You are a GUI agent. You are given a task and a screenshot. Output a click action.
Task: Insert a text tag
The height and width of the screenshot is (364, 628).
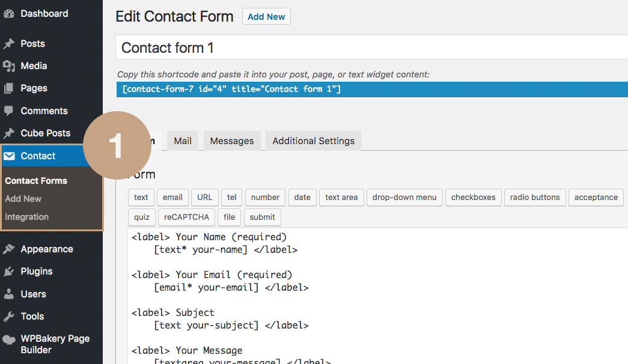pyautogui.click(x=141, y=198)
